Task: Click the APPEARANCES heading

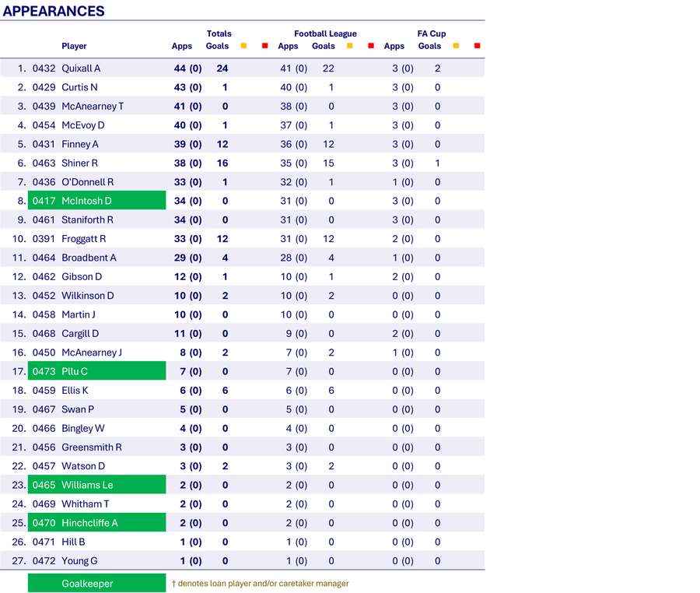Action: [x=54, y=11]
